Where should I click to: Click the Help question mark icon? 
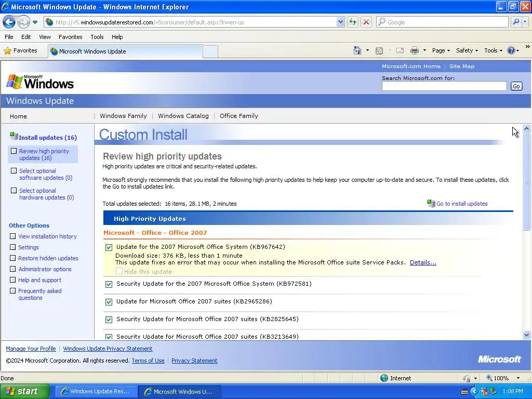click(x=511, y=50)
